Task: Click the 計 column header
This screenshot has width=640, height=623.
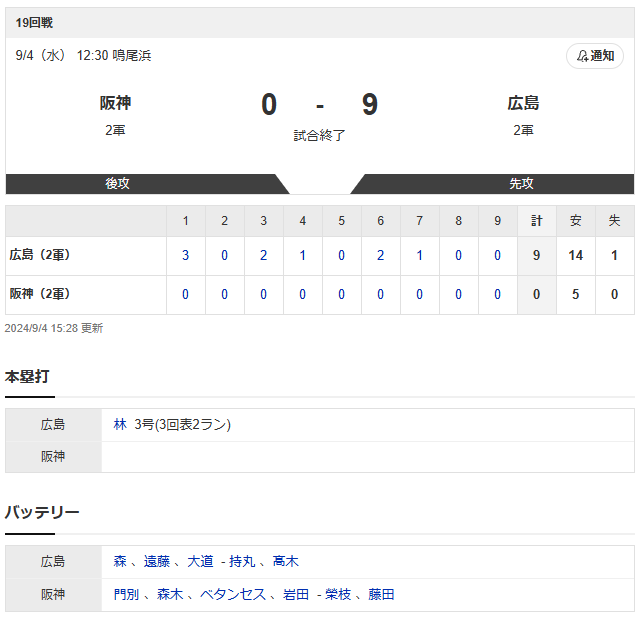Action: [536, 221]
